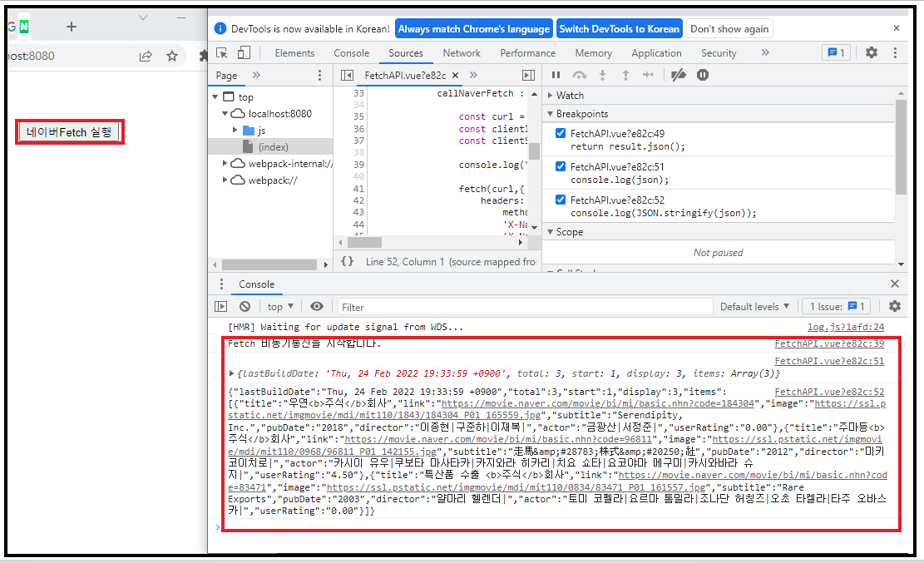The image size is (924, 563).
Task: Uncheck breakpoint at FetchAPI.vue line 51
Action: coord(561,166)
